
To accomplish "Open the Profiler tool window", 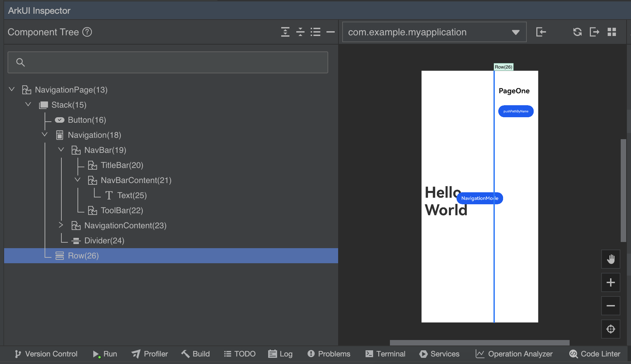I will tap(150, 354).
